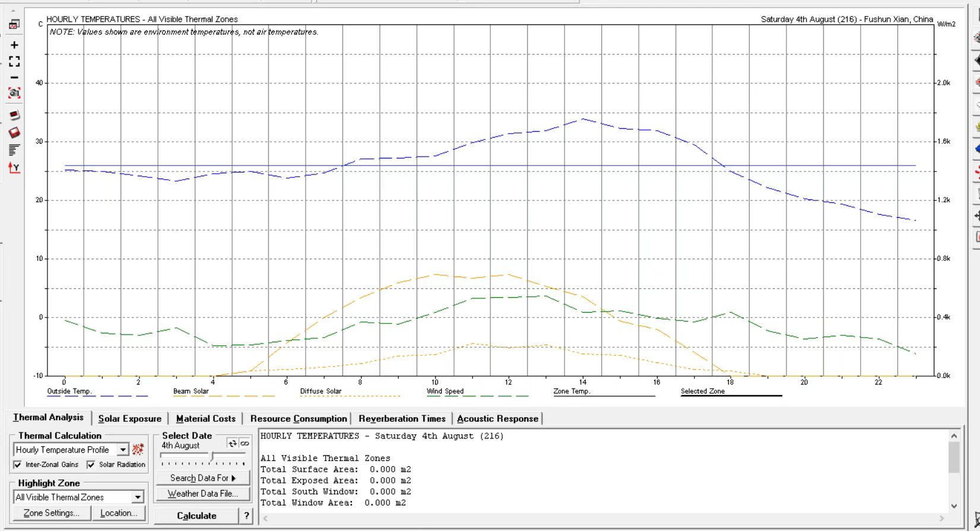The width and height of the screenshot is (980, 531).
Task: Copy graph image using red picture icon
Action: click(x=14, y=115)
